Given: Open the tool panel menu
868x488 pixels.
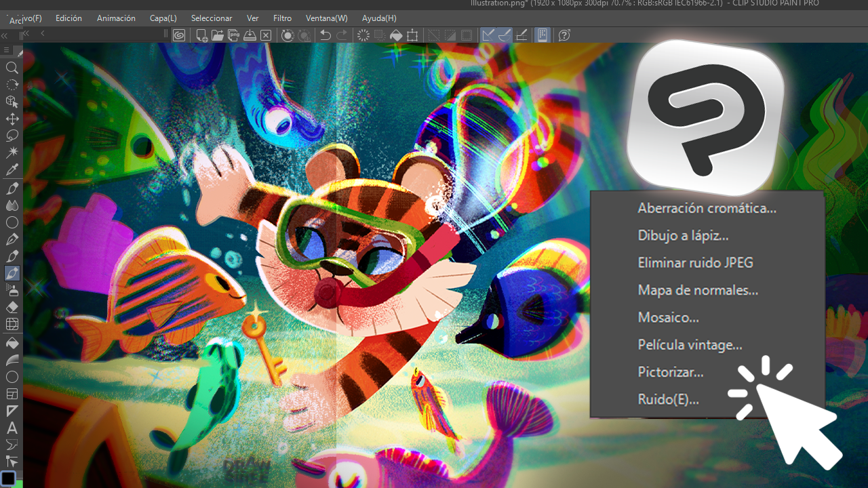Looking at the screenshot, I should (6, 49).
